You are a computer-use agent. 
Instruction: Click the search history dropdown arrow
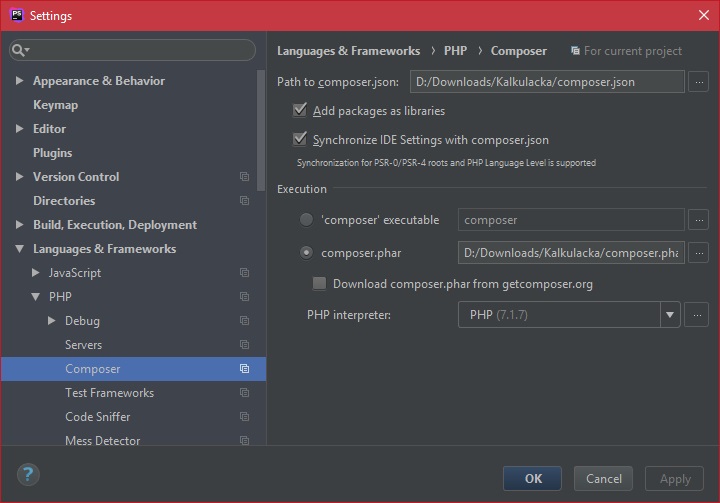pos(27,50)
